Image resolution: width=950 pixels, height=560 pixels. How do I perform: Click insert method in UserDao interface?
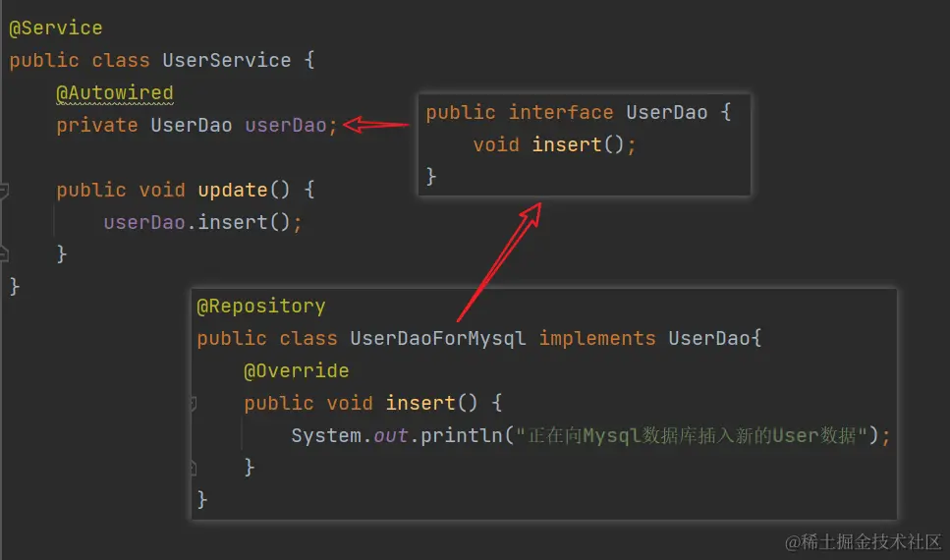(x=567, y=144)
